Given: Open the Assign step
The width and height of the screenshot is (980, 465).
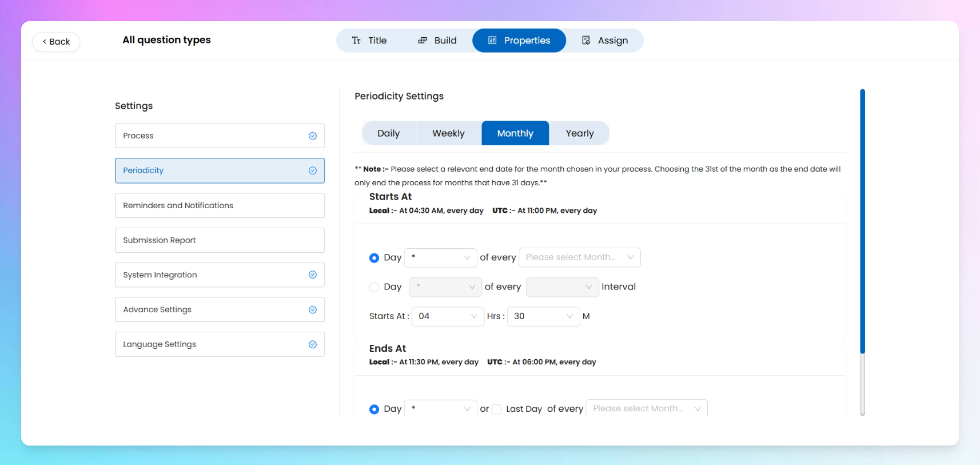Looking at the screenshot, I should [x=605, y=41].
